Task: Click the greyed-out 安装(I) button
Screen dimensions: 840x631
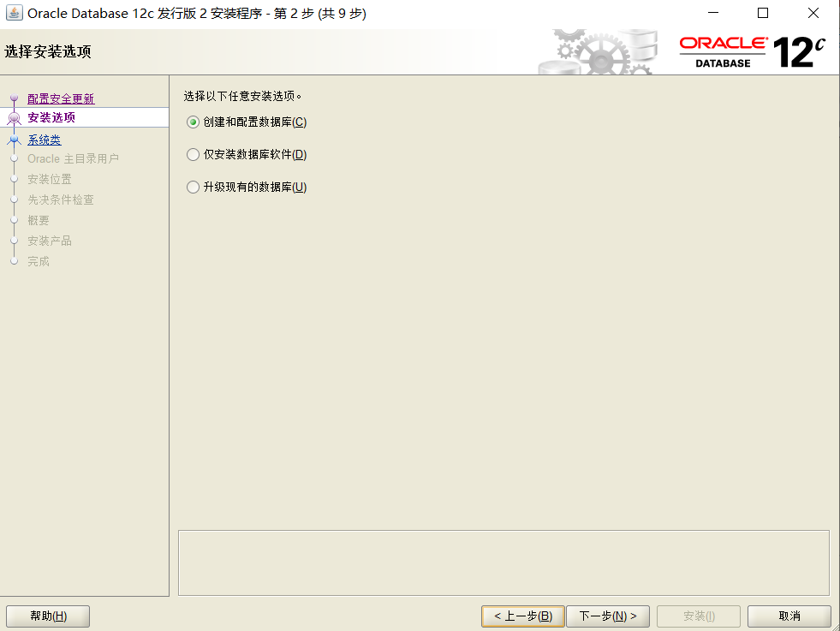Action: point(699,616)
